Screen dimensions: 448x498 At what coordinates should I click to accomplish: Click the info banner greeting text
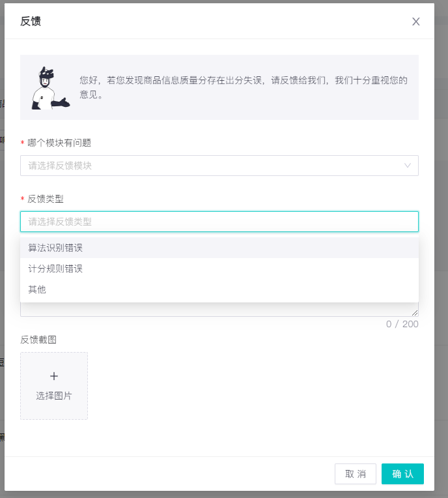pos(244,87)
